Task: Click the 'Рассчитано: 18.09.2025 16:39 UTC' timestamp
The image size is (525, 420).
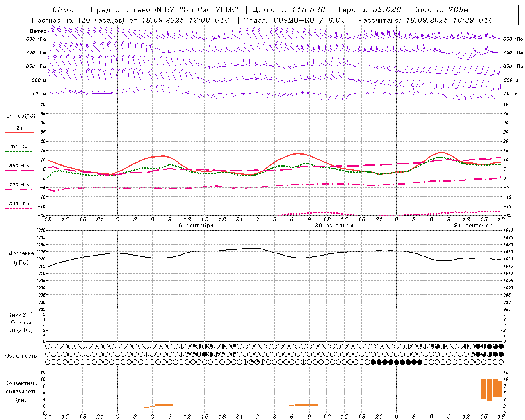Action: [x=426, y=20]
